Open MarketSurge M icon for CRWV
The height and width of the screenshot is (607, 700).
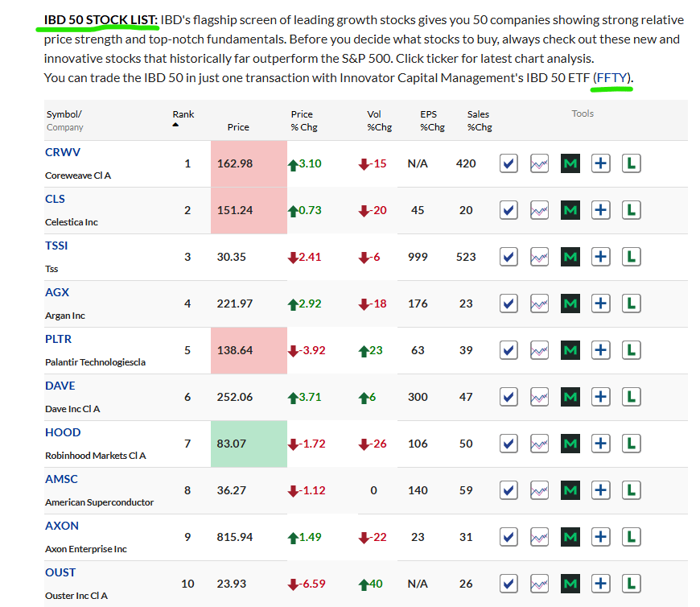pyautogui.click(x=570, y=163)
